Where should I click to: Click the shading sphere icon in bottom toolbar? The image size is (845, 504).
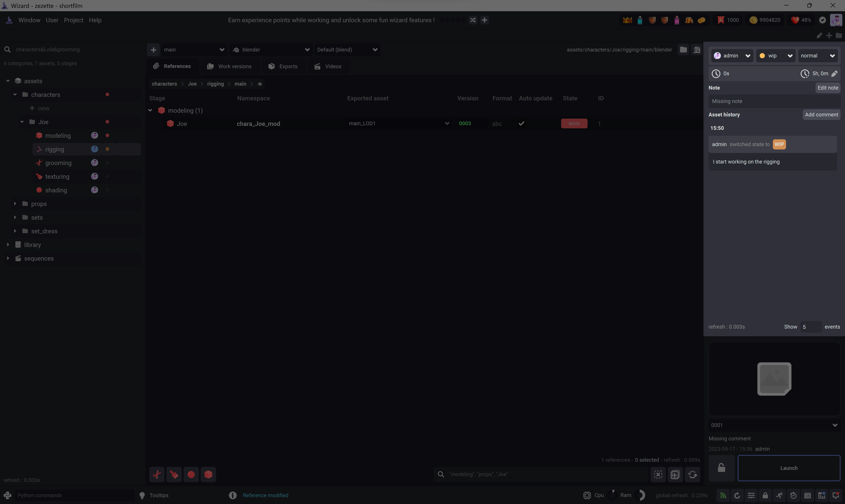click(191, 475)
